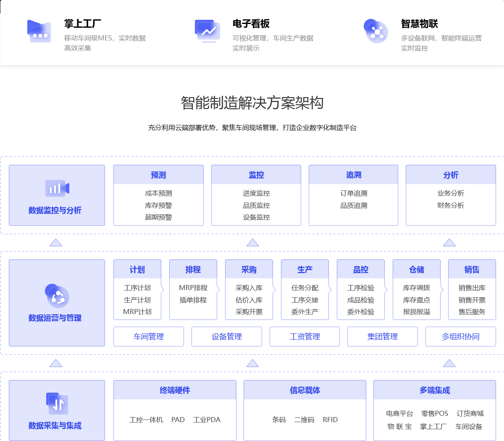Click the 智能制造解决方案架构 heading
Viewport: 504px width, 441px height.
coord(252,103)
